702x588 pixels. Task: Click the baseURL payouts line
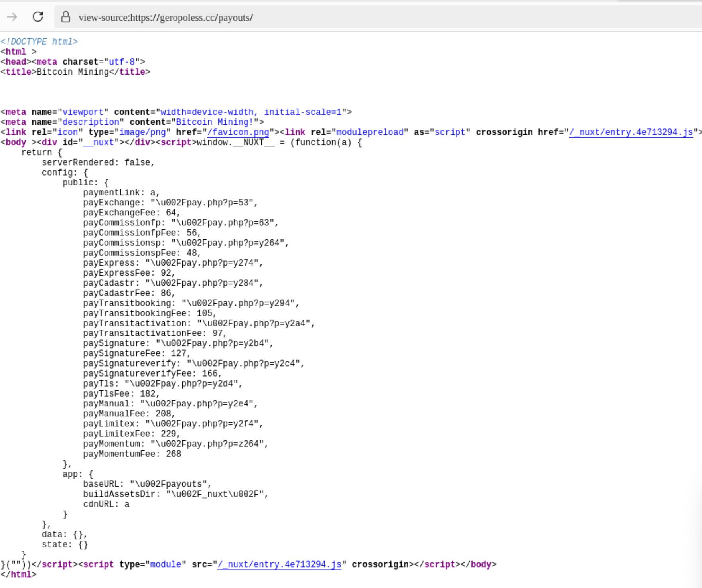tap(147, 484)
